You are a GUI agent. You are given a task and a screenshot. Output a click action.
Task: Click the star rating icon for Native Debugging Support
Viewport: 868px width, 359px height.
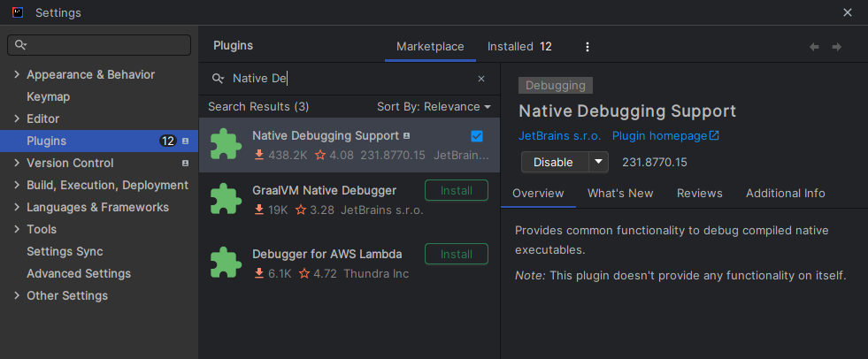pyautogui.click(x=320, y=155)
